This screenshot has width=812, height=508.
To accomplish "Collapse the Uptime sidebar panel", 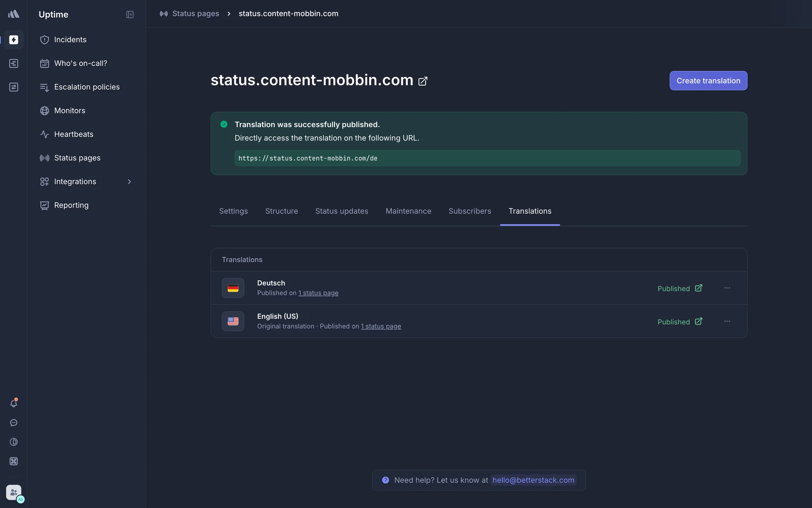I will click(x=130, y=14).
